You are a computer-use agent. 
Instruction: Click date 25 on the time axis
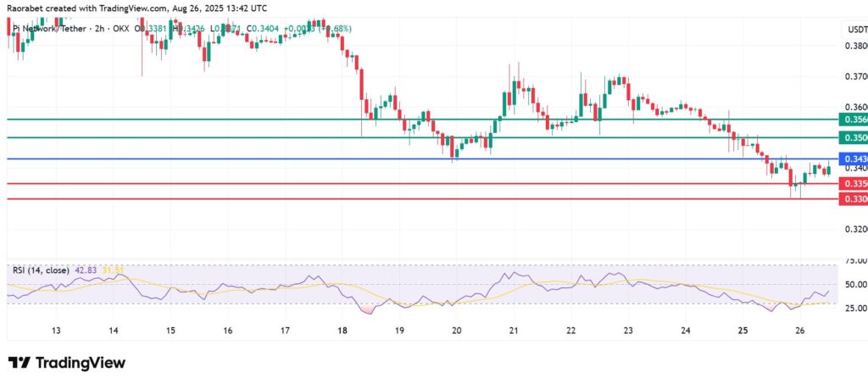pyautogui.click(x=743, y=331)
